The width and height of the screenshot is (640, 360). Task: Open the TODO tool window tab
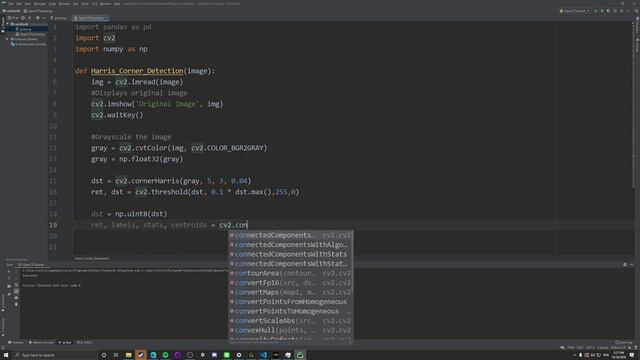(85, 342)
